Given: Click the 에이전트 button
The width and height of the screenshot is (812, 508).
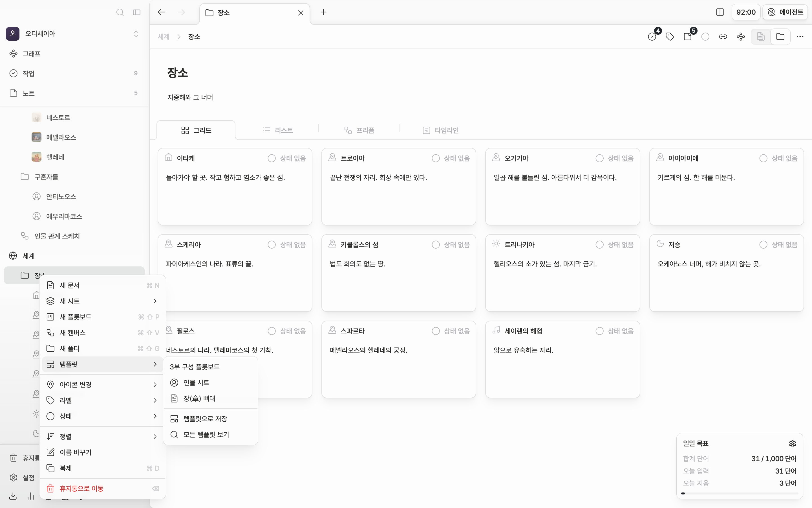Looking at the screenshot, I should point(785,12).
